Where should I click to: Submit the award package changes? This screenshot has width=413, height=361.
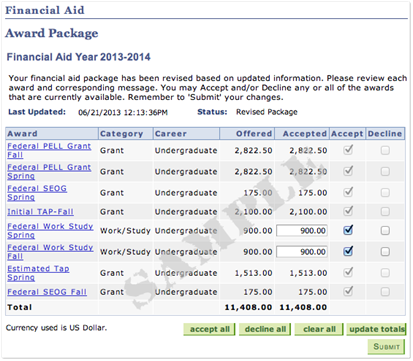(x=386, y=347)
